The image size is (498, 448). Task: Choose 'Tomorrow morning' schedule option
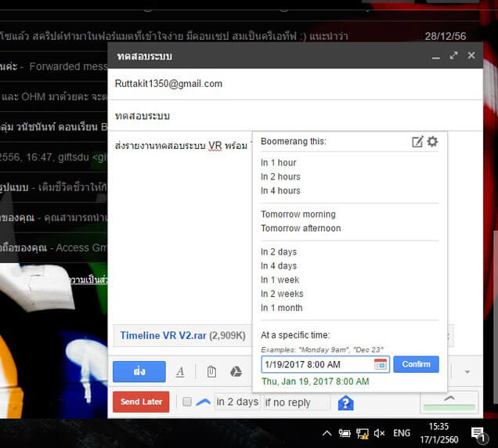coord(298,214)
